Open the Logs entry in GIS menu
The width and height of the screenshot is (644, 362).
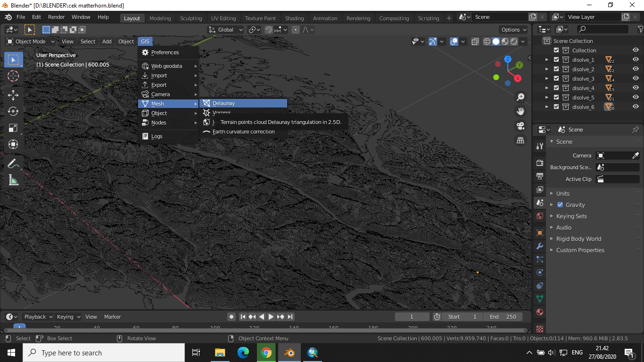point(168,136)
